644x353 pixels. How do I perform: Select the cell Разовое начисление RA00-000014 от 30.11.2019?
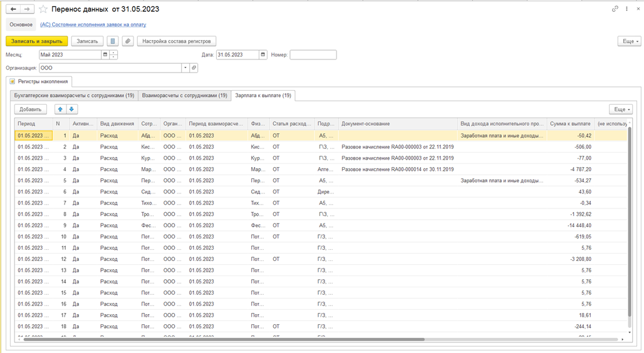pos(398,169)
